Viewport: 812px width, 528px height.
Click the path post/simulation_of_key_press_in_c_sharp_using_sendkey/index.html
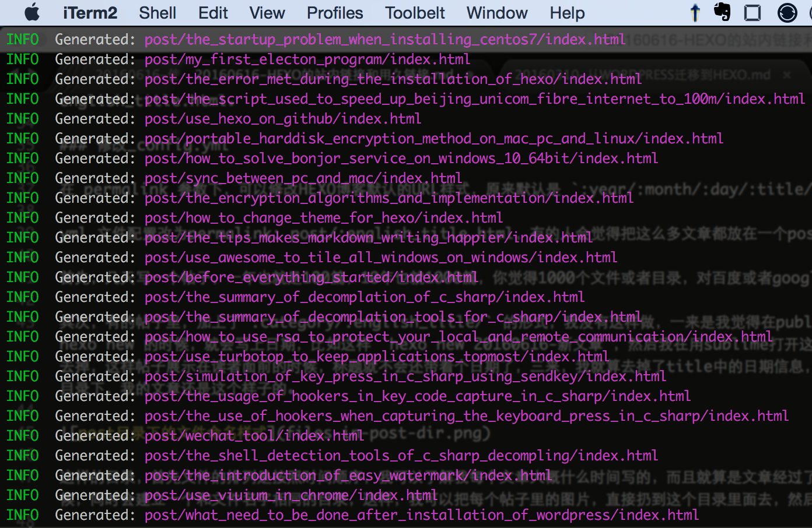pyautogui.click(x=405, y=376)
